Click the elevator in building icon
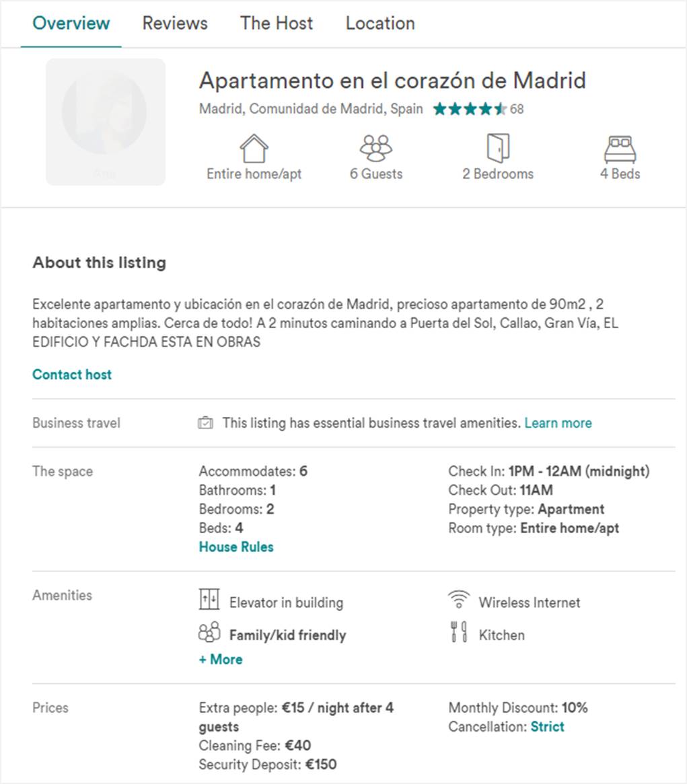 (x=209, y=599)
